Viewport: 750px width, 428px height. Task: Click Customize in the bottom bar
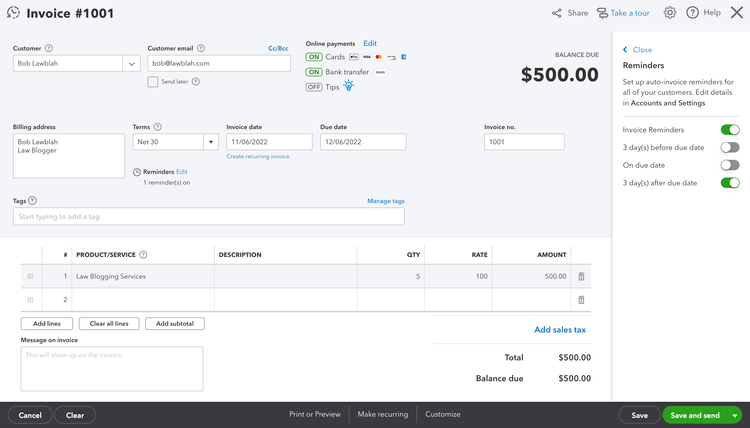(x=443, y=414)
